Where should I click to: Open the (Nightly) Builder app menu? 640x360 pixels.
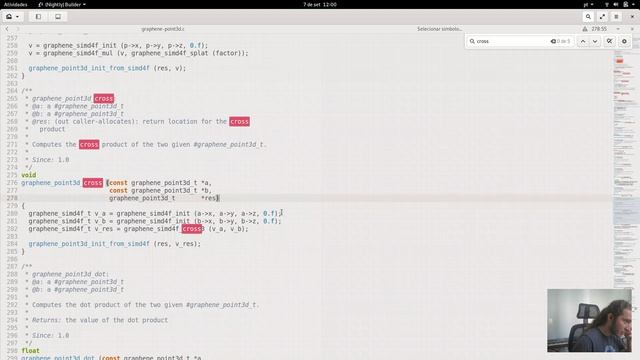coord(62,4)
